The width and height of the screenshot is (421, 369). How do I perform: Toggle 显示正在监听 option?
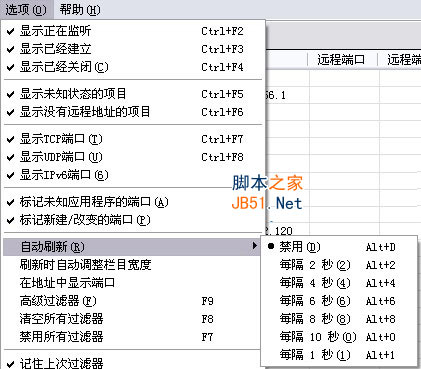pyautogui.click(x=132, y=31)
